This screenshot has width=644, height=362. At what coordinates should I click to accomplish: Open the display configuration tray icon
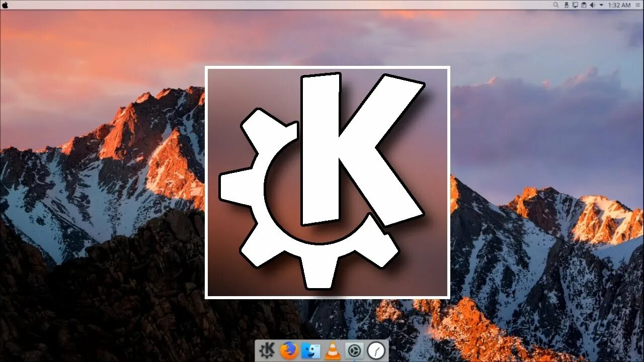575,5
